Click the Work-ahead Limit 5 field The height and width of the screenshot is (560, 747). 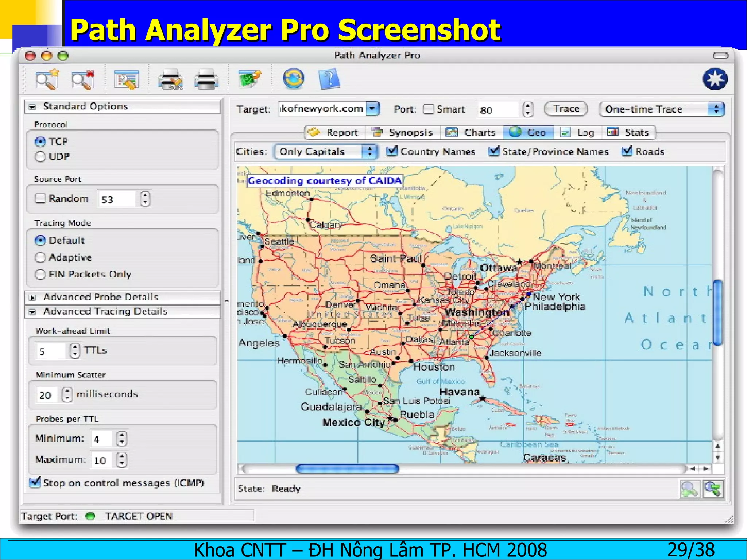(50, 351)
